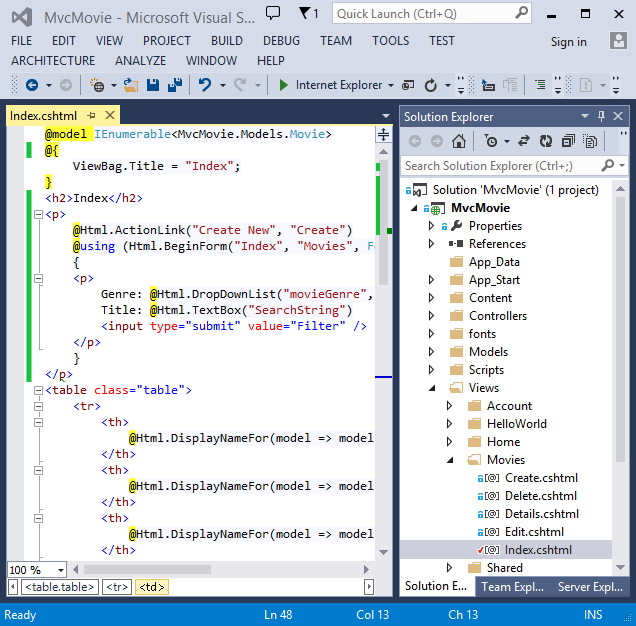Screen dimensions: 636x626
Task: Open the BUILD menu
Action: point(226,41)
